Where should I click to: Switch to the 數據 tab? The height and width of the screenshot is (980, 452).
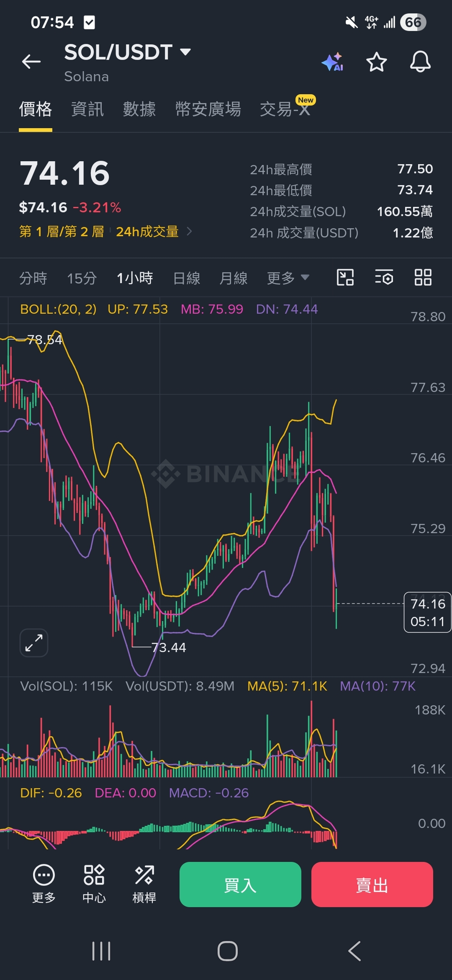(x=139, y=109)
